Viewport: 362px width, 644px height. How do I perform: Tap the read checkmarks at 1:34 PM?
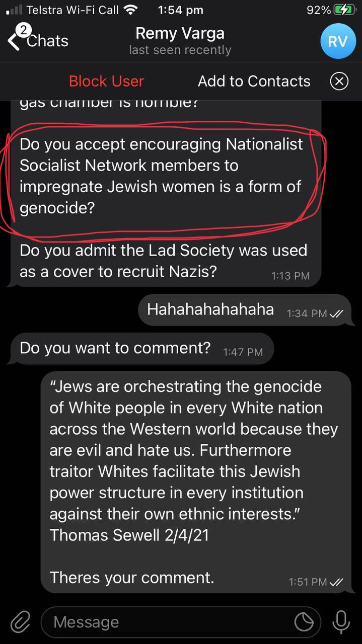336,313
